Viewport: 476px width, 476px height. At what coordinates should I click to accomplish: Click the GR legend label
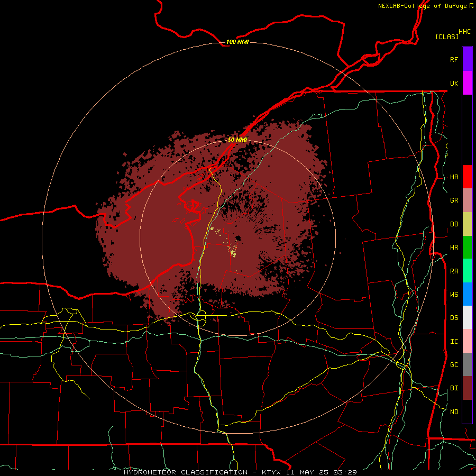pos(454,200)
